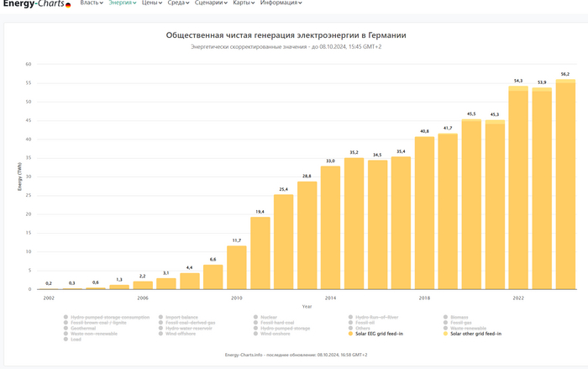Show Fossil gas series
The height and width of the screenshot is (369, 588).
(458, 323)
